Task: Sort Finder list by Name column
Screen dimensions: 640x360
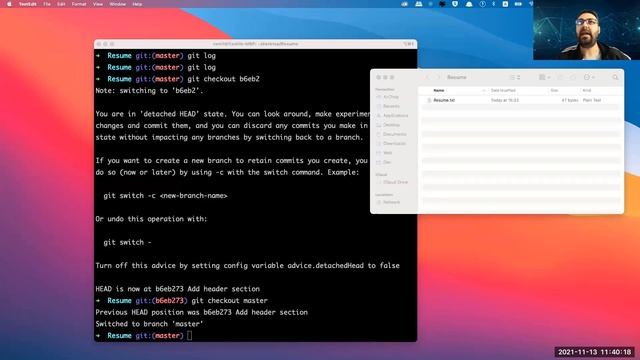Action: click(x=439, y=90)
